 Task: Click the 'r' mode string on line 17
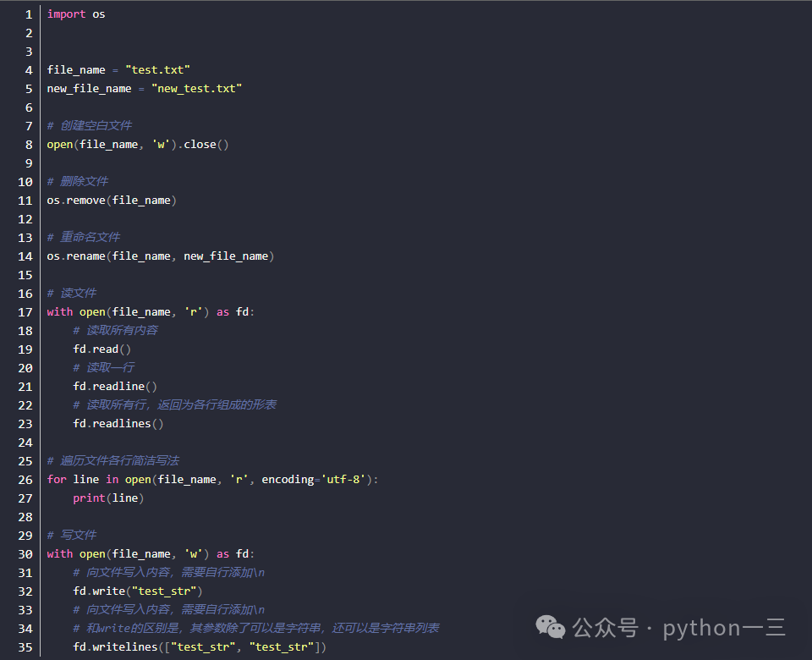tap(194, 312)
